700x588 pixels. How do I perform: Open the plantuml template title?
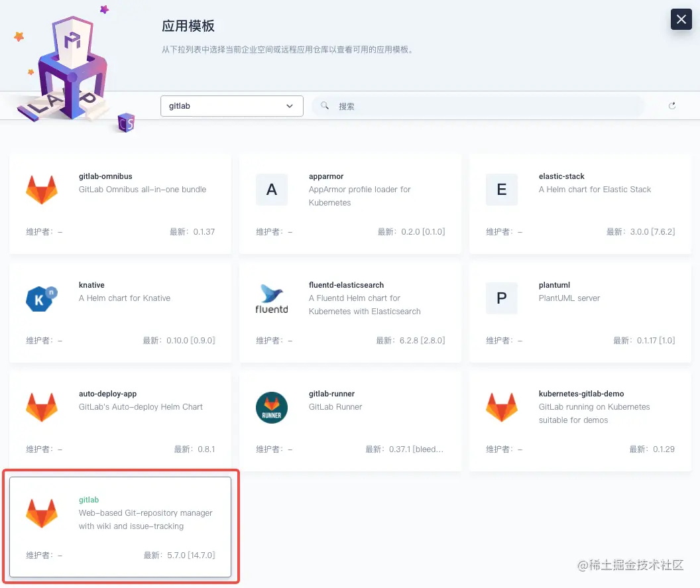tap(554, 285)
